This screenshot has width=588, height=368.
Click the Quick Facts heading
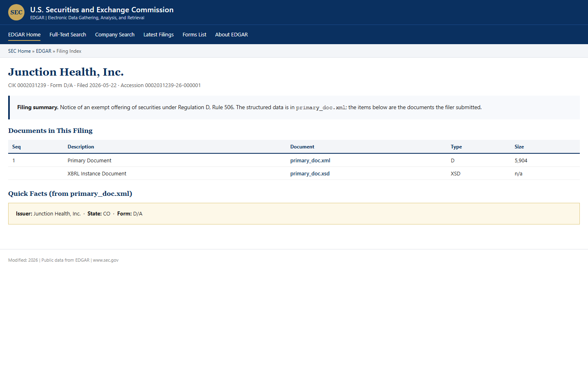click(70, 194)
